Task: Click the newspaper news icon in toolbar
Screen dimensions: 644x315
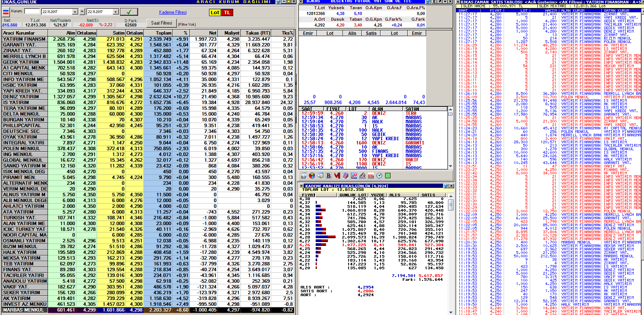Action: 362,176
